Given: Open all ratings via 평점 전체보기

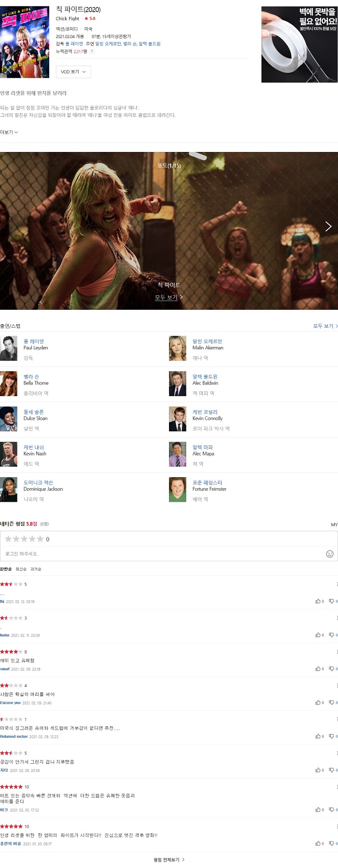Looking at the screenshot, I should coord(169,860).
